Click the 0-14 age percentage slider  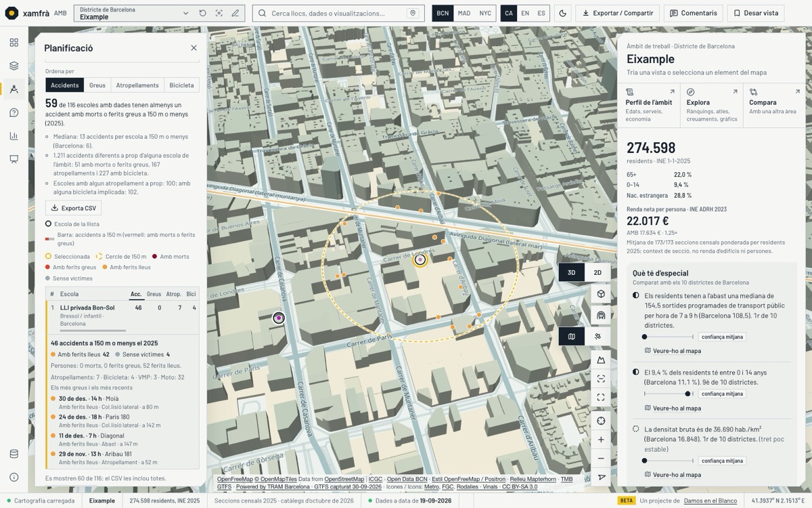coord(669,394)
